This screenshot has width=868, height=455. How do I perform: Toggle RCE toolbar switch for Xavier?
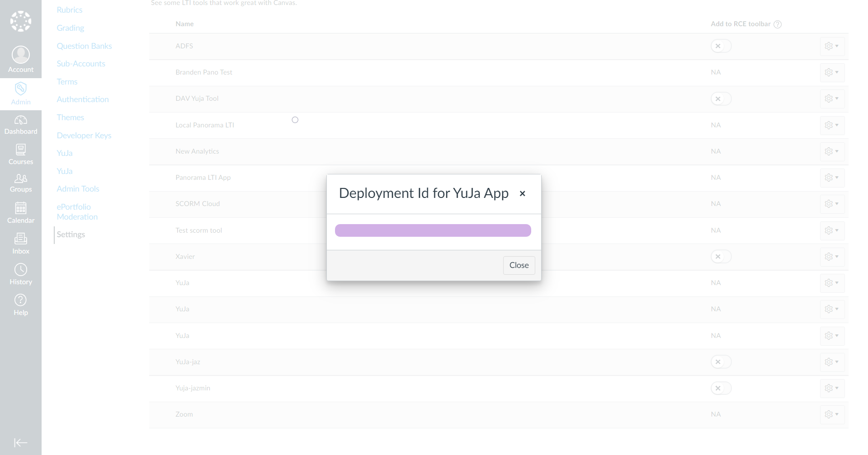click(x=721, y=257)
